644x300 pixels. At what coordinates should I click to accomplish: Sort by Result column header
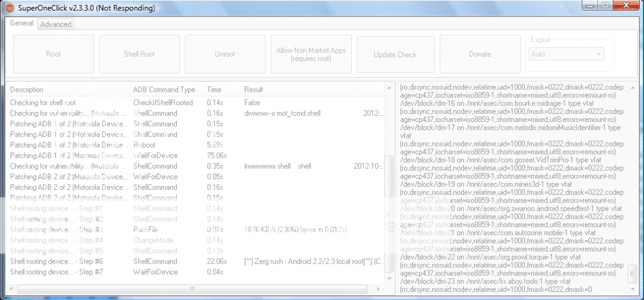[312, 89]
